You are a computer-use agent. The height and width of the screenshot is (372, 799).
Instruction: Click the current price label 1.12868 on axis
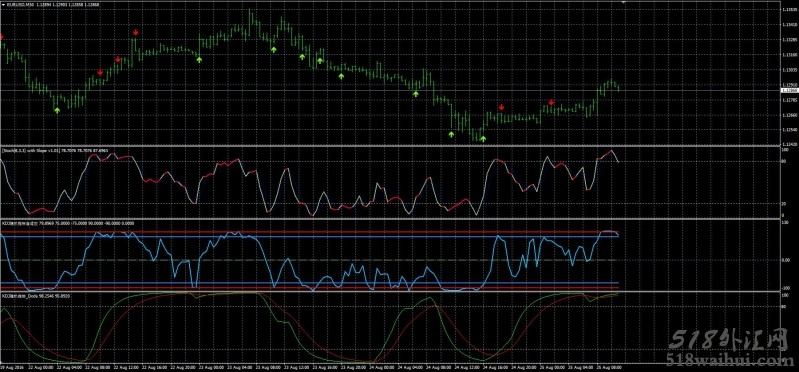click(x=789, y=90)
